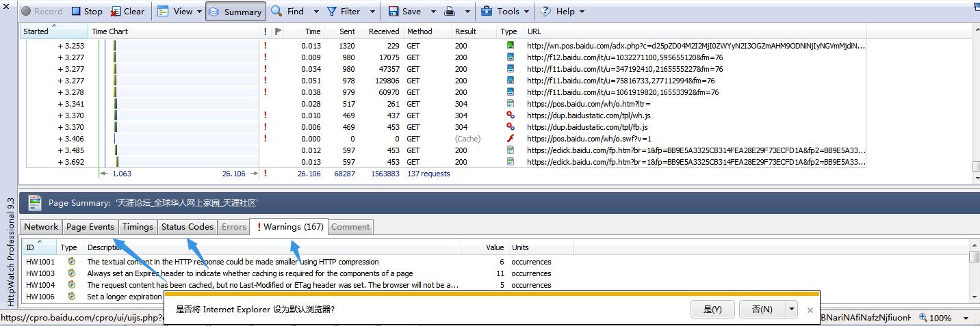
Task: Toggle the Summary panel button
Action: tap(236, 12)
